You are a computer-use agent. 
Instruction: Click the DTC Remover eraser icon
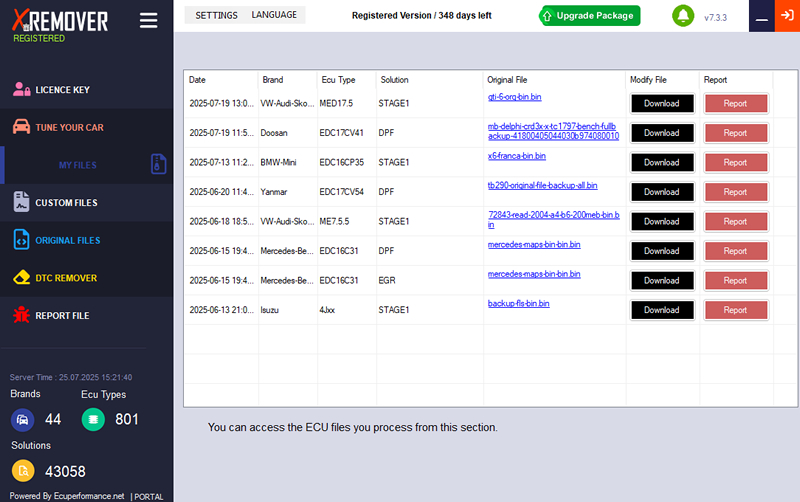pos(21,278)
